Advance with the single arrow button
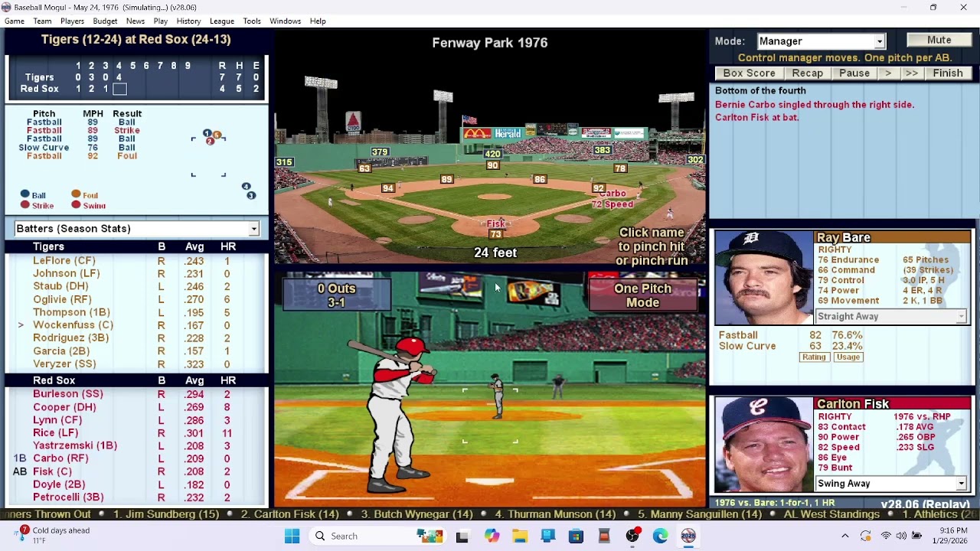This screenshot has width=980, height=551. [x=887, y=73]
